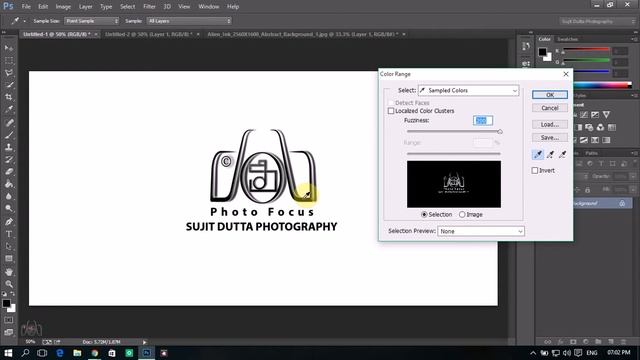This screenshot has width=640, height=360.
Task: Open the Sample Size dropdown
Action: 91,21
